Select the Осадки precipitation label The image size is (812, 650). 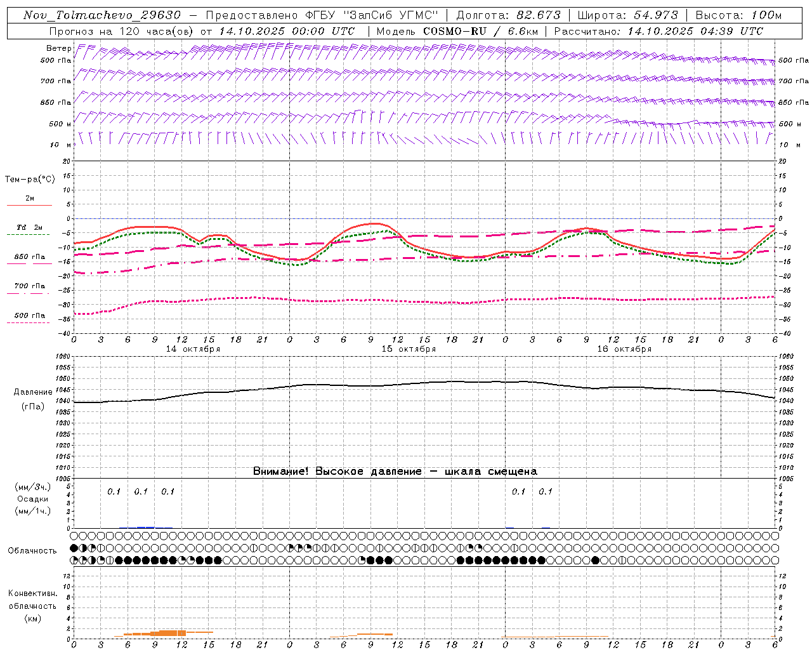tap(33, 499)
